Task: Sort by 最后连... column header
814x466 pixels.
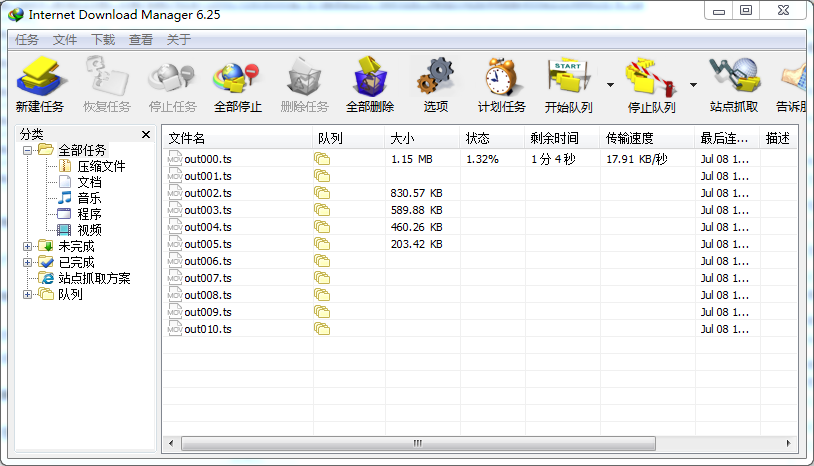Action: (727, 138)
